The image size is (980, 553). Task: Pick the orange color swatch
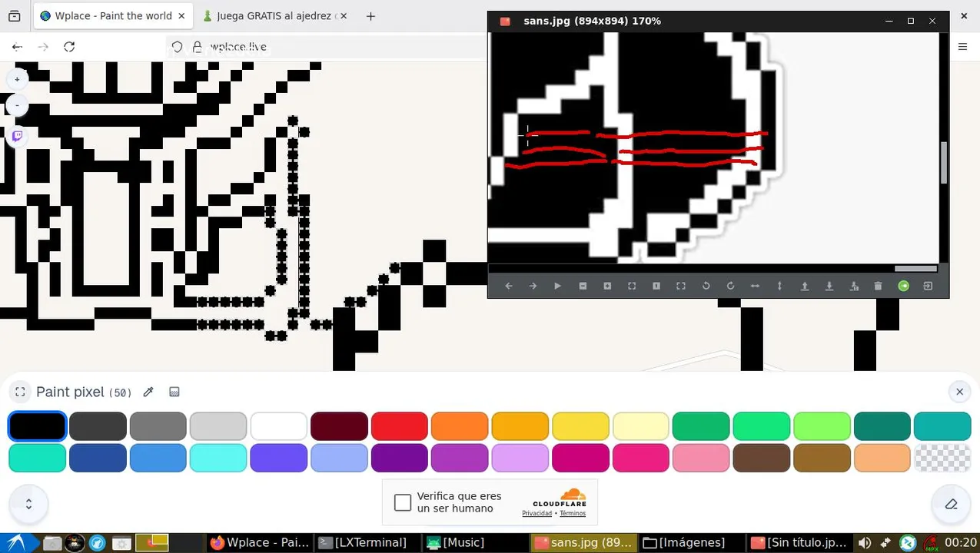[x=460, y=426]
